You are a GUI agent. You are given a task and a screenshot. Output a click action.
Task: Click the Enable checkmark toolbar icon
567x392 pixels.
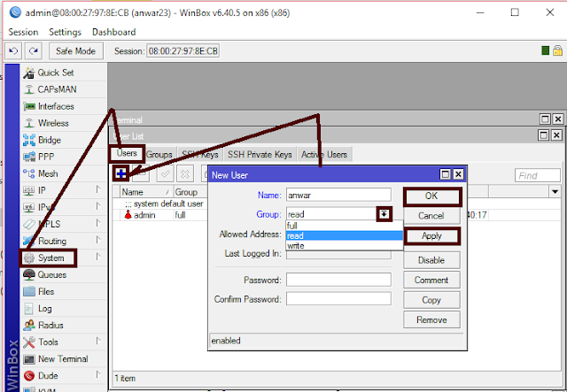[x=166, y=174]
